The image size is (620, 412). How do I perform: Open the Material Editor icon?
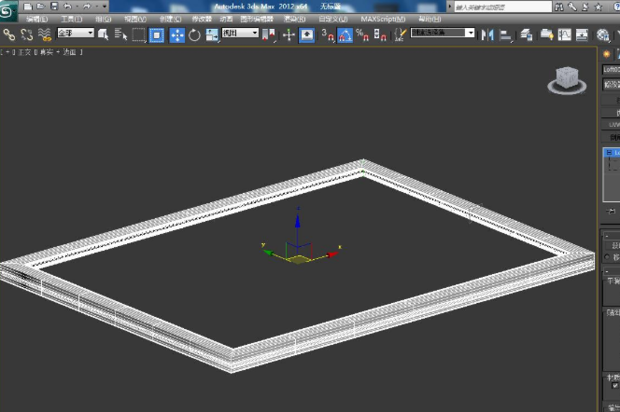[x=603, y=35]
